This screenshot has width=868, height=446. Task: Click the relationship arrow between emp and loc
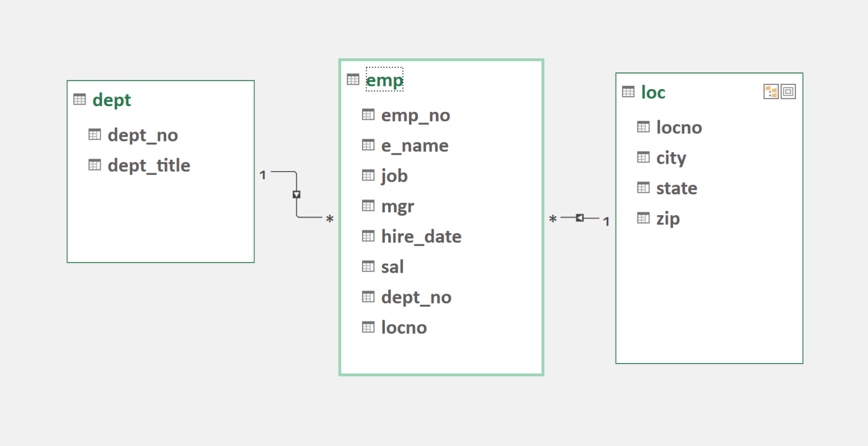[x=579, y=217]
